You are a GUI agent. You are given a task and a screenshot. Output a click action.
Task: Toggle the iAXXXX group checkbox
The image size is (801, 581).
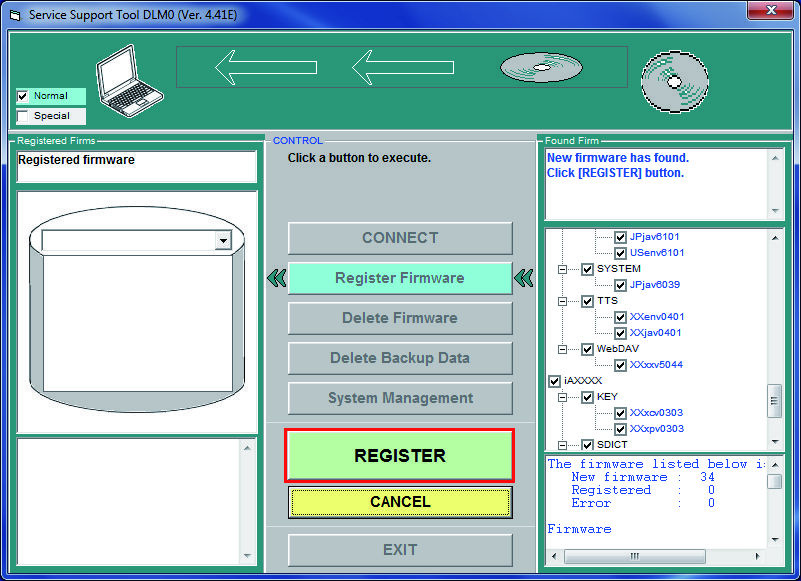(x=554, y=381)
